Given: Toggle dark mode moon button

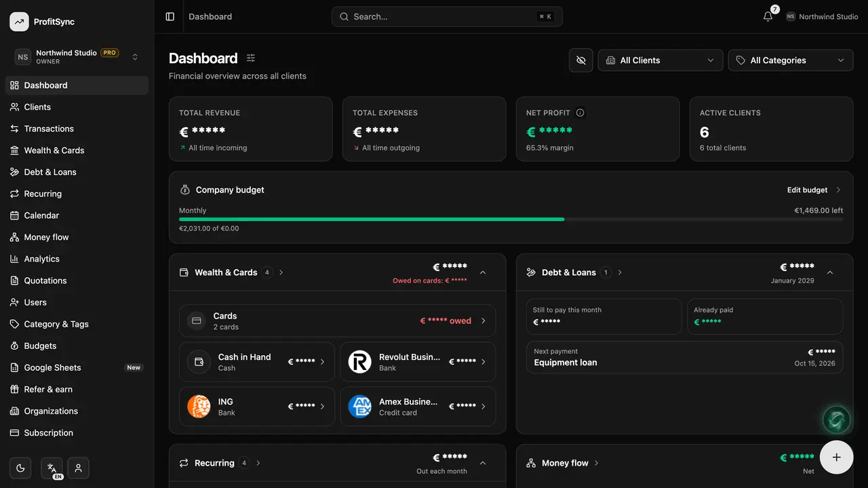Looking at the screenshot, I should 20,468.
